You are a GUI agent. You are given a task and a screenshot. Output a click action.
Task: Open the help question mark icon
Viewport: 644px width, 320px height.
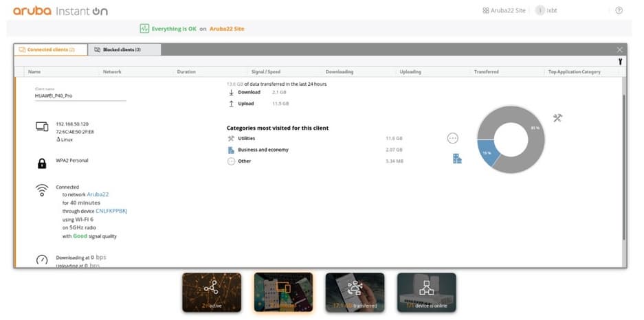point(619,11)
